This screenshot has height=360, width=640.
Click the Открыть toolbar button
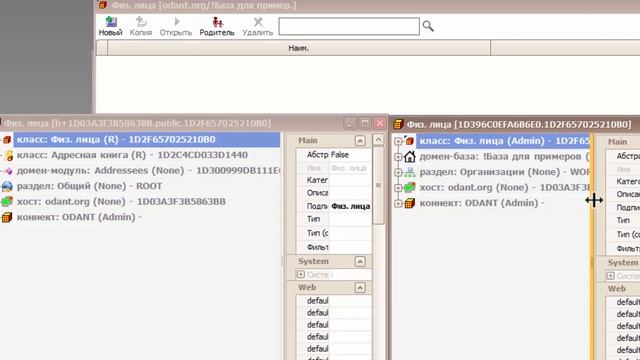(176, 26)
